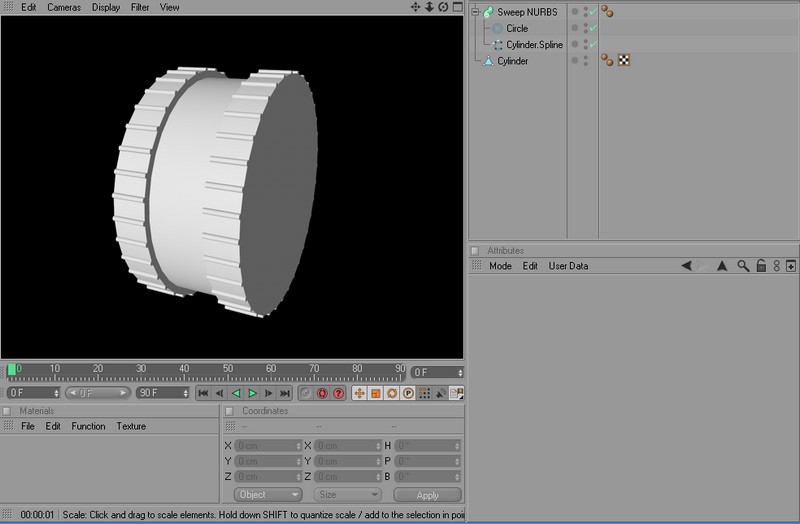
Task: Select Cylinder object in tree
Action: (x=512, y=61)
